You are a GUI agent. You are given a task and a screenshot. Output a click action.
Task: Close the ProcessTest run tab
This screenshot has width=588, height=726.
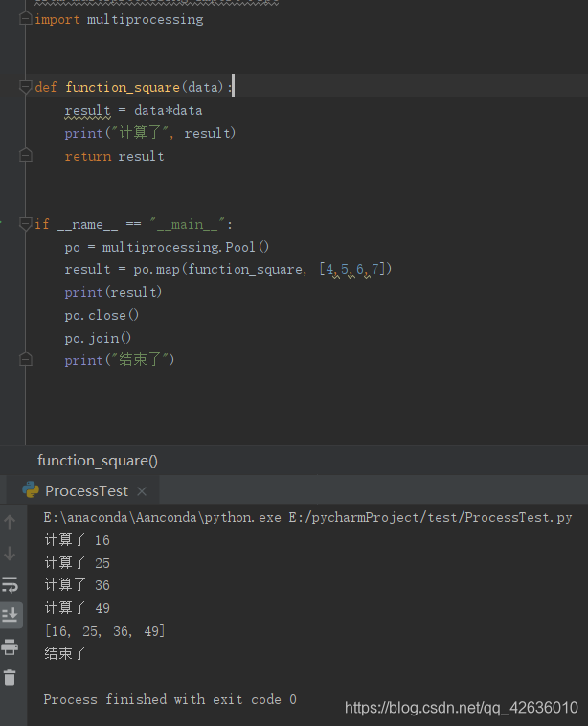tap(142, 491)
